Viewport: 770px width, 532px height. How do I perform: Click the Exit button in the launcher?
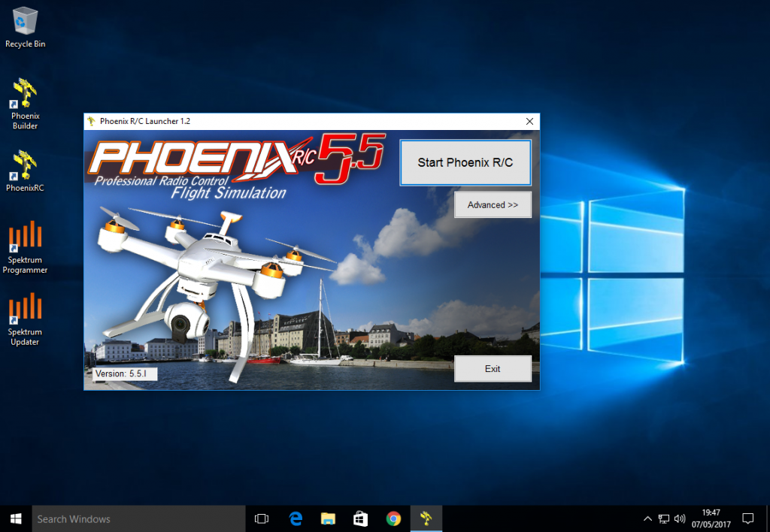[493, 369]
